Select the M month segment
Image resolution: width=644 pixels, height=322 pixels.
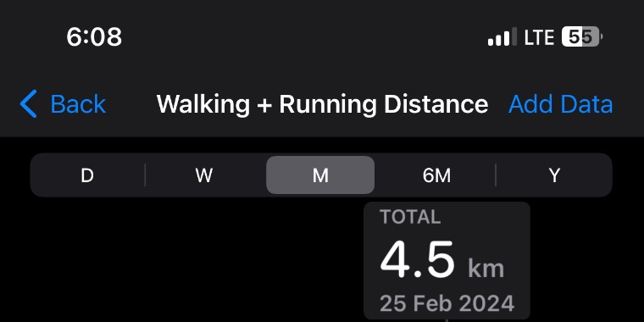320,175
